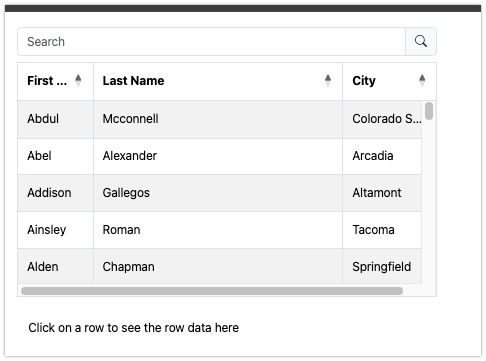This screenshot has width=486, height=361.
Task: Focus the Search text field
Action: click(212, 42)
